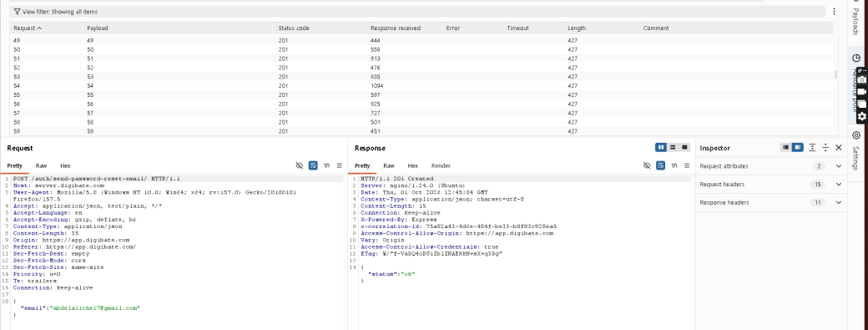Switch Request panel to Hex tab
868x330 pixels.
point(65,165)
